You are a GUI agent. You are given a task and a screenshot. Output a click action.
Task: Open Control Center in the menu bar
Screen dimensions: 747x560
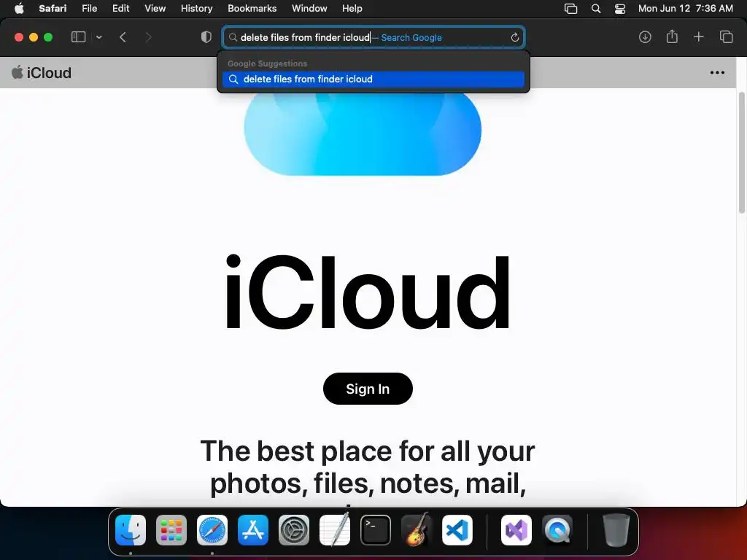tap(620, 9)
